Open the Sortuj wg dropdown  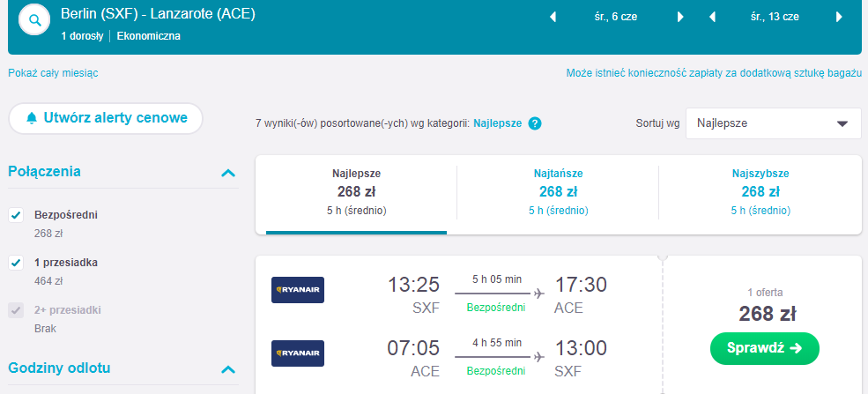click(x=773, y=123)
